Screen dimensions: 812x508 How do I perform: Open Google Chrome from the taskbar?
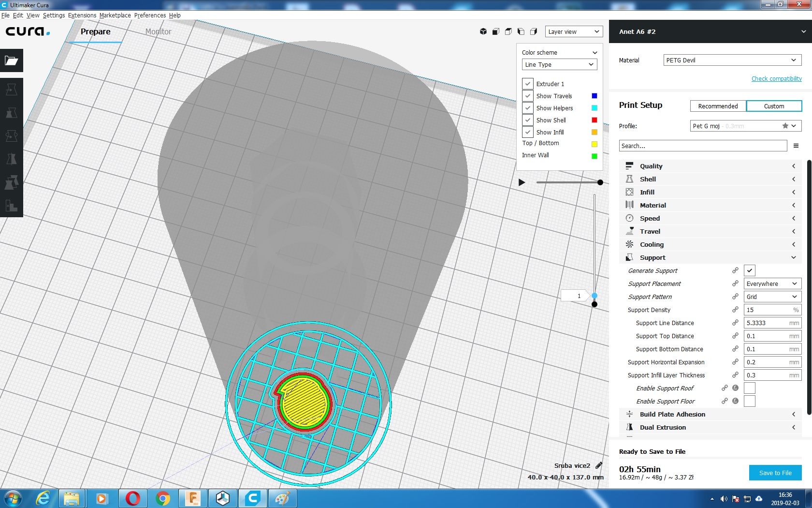pos(163,498)
